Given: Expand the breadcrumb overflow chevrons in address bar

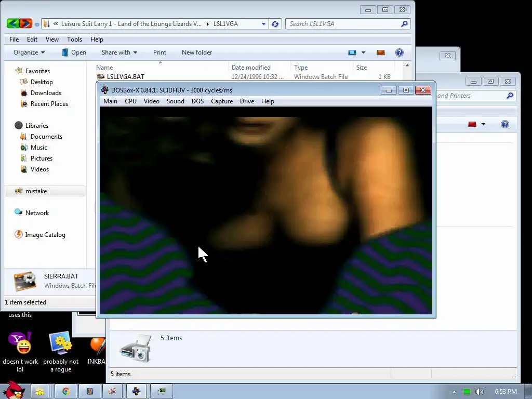Looking at the screenshot, I should (x=55, y=23).
